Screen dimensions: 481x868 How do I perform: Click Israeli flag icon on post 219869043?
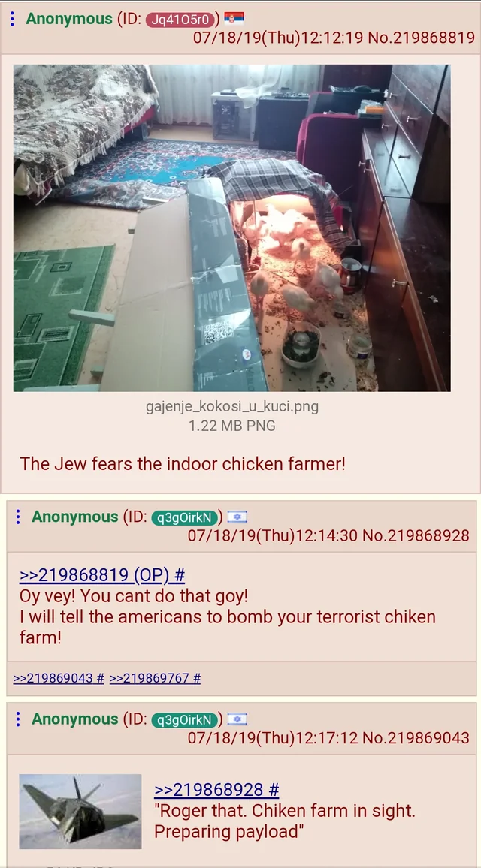click(237, 719)
